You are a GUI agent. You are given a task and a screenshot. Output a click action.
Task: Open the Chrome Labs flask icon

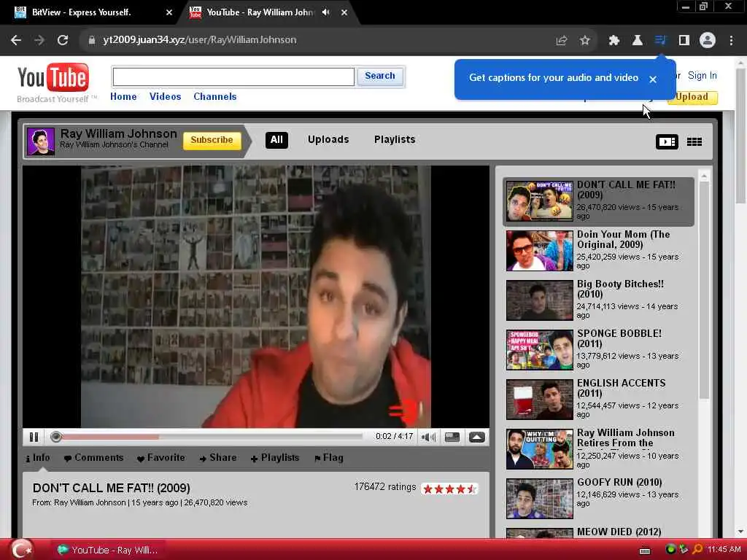pos(638,41)
